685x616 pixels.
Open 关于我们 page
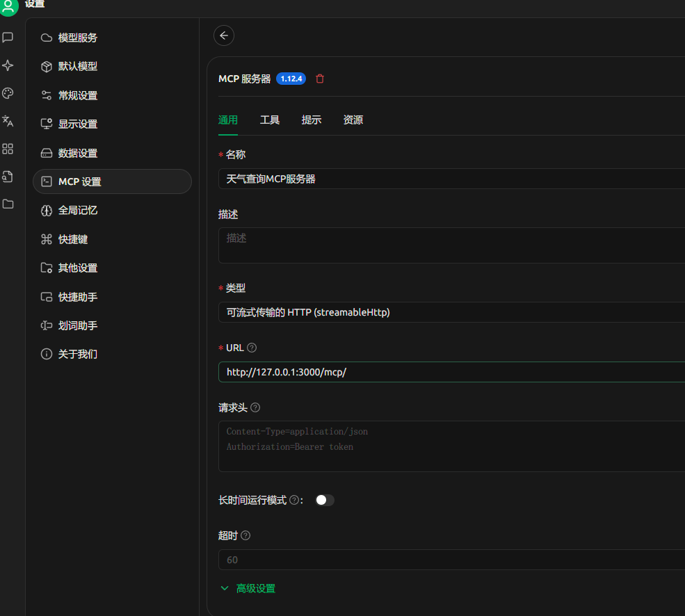pyautogui.click(x=112, y=354)
